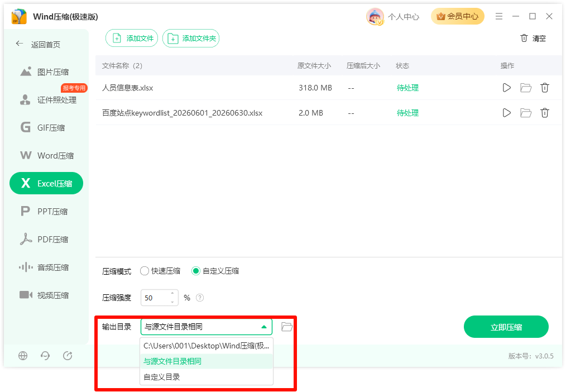Choose 自定义目录 in the dropdown list
Viewport: 566px width, 392px height.
207,377
